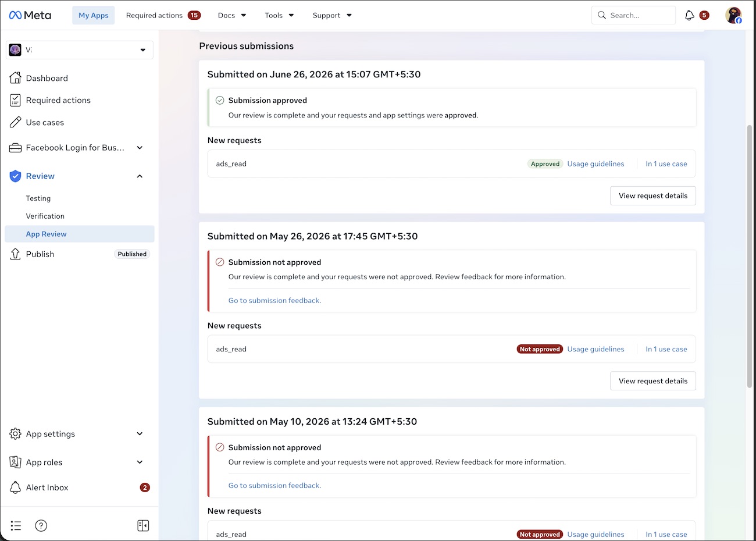Click View request details for May 26 submission
The height and width of the screenshot is (541, 756).
coord(653,381)
